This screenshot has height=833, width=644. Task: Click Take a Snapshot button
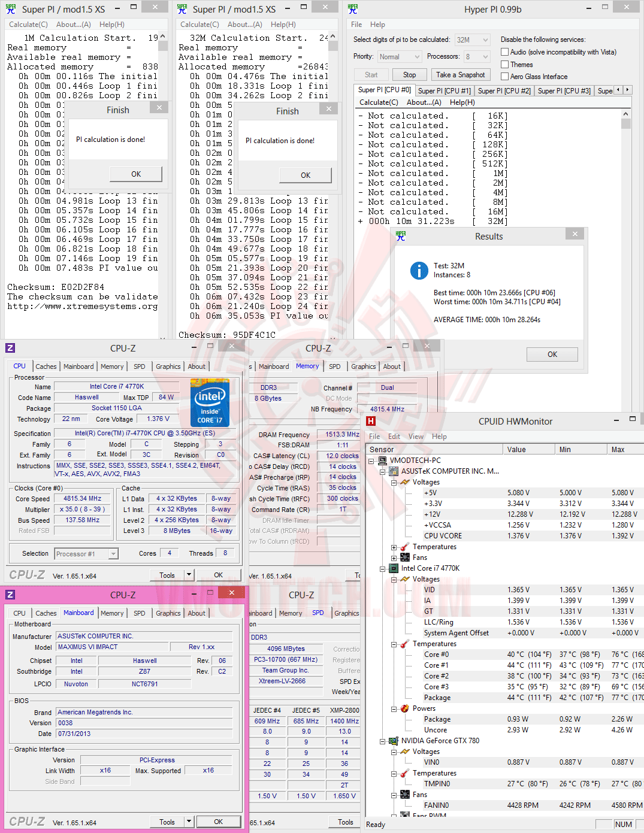[461, 75]
